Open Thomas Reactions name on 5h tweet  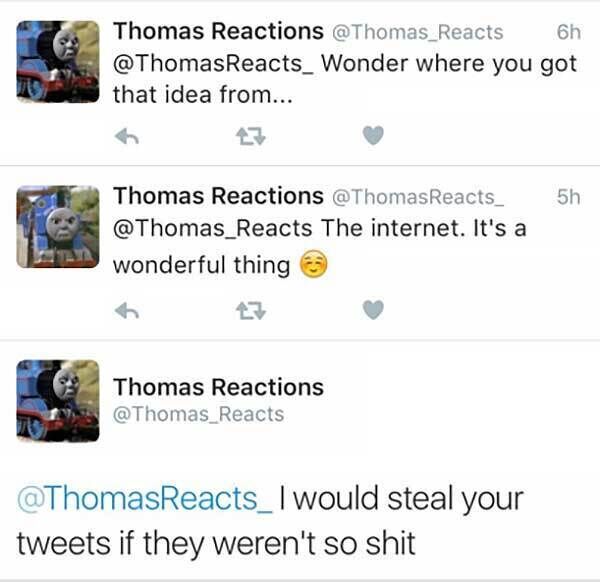[218, 196]
